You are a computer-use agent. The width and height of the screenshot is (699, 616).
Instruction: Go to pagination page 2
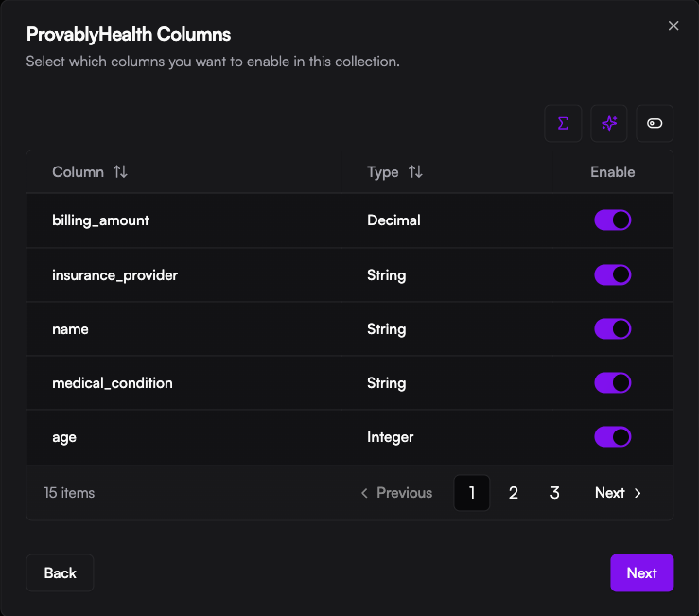tap(514, 493)
